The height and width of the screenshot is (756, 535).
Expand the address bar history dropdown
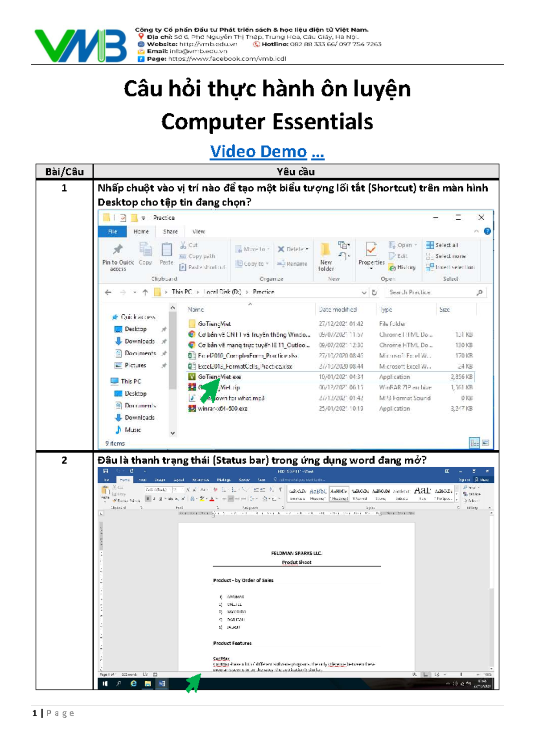click(x=364, y=292)
